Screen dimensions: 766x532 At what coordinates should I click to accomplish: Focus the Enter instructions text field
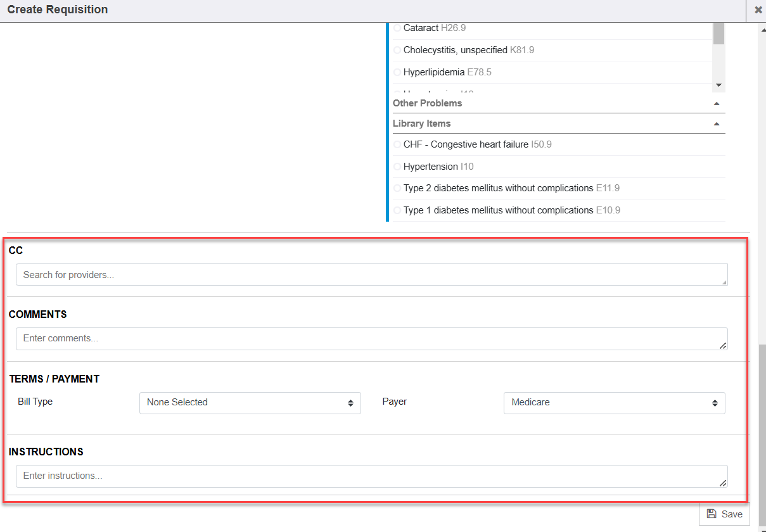pyautogui.click(x=371, y=476)
